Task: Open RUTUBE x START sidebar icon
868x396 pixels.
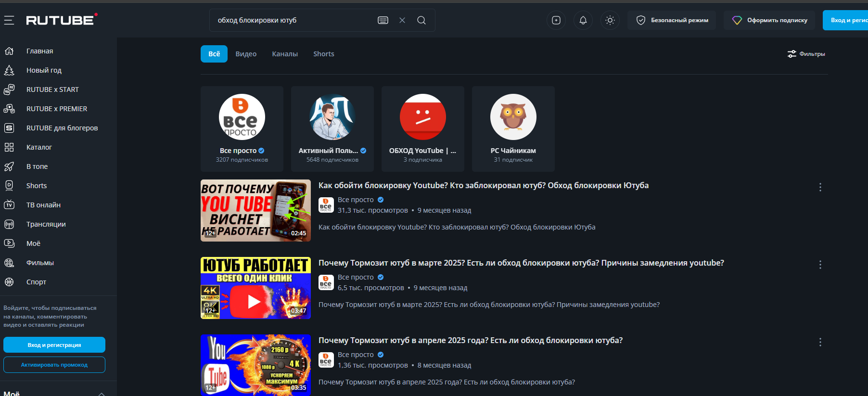Action: click(9, 89)
